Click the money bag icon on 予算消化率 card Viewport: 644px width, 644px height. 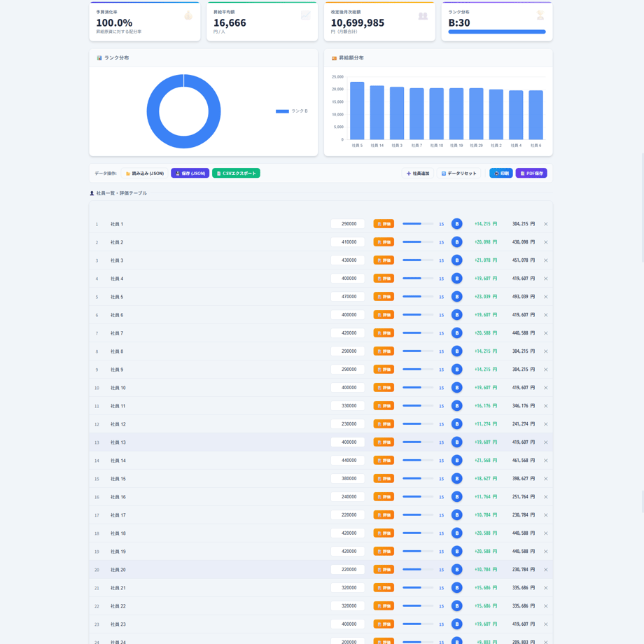pos(188,15)
